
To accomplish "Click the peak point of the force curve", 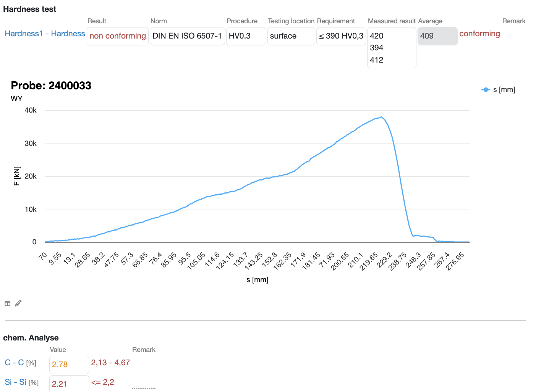I will tap(381, 117).
